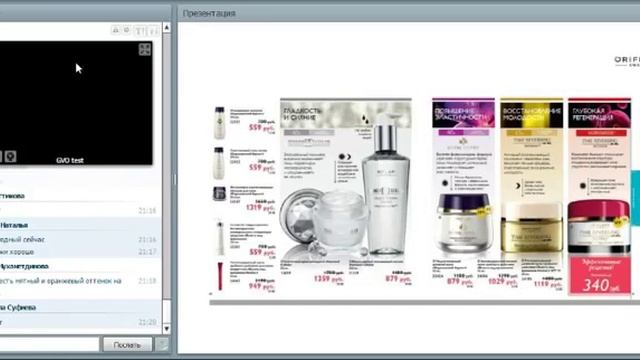Click the pin icon at the video's bottom-left
This screenshot has width=640, height=360.
click(11, 156)
